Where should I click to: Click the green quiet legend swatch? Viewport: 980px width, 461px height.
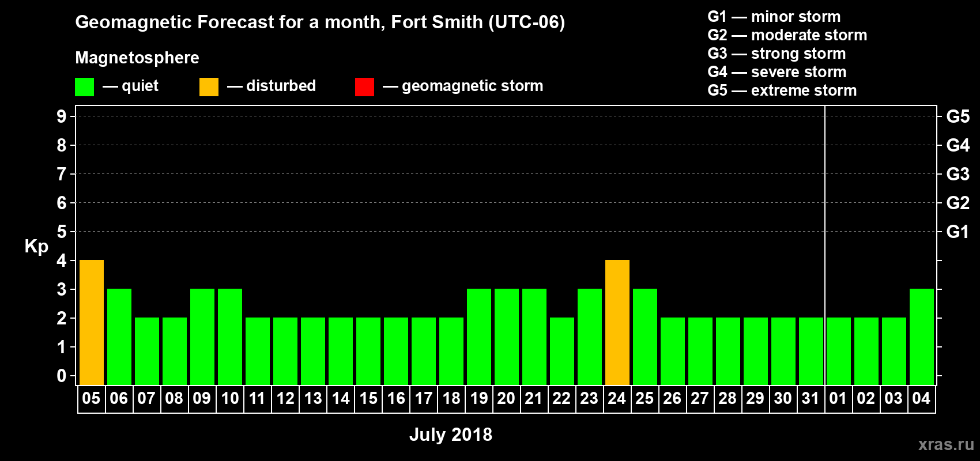pos(84,87)
